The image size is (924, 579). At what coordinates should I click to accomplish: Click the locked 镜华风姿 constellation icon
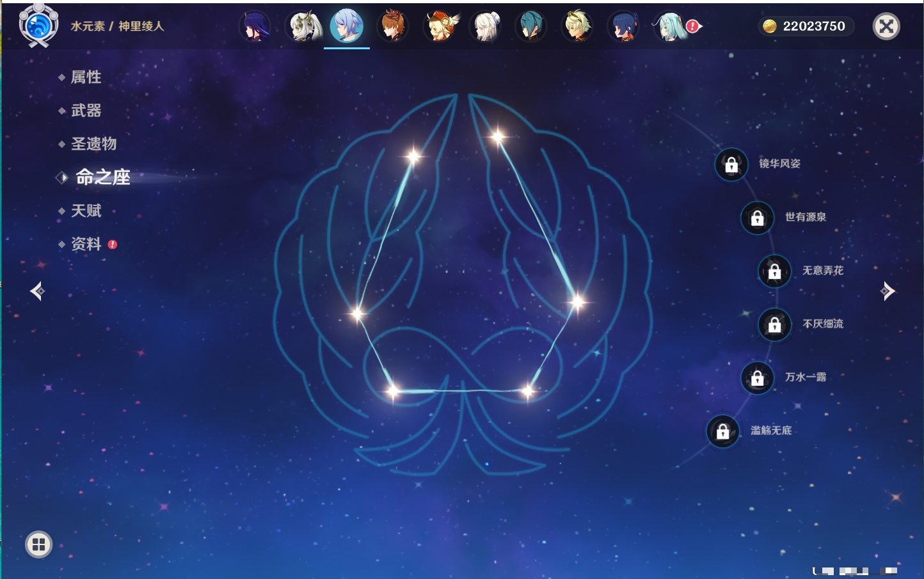tap(731, 164)
